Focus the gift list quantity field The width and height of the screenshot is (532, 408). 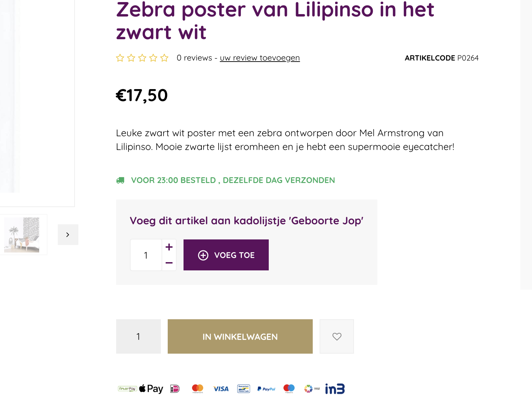click(x=146, y=255)
